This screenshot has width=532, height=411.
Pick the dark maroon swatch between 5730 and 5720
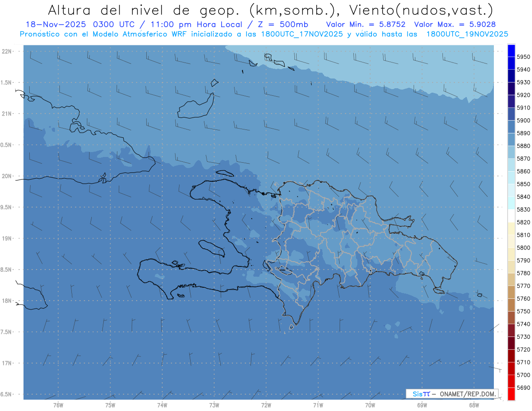511,343
